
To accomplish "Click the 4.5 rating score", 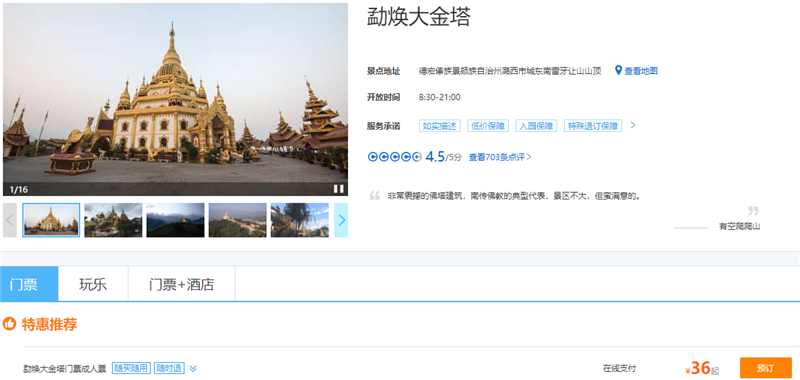I will pyautogui.click(x=435, y=157).
